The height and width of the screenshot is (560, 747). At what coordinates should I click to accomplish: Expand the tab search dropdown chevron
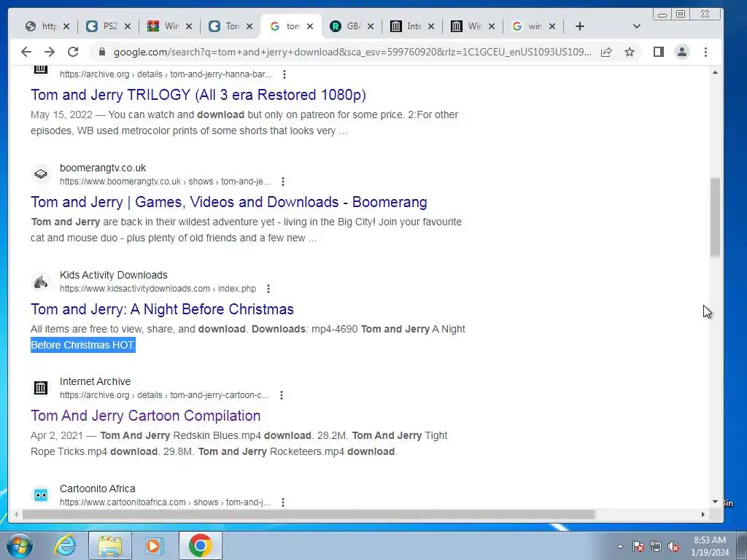[636, 26]
